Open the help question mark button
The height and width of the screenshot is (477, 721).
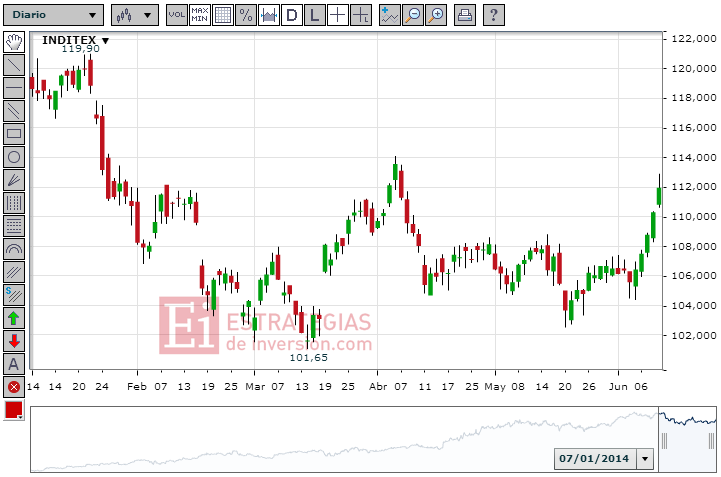coord(494,15)
